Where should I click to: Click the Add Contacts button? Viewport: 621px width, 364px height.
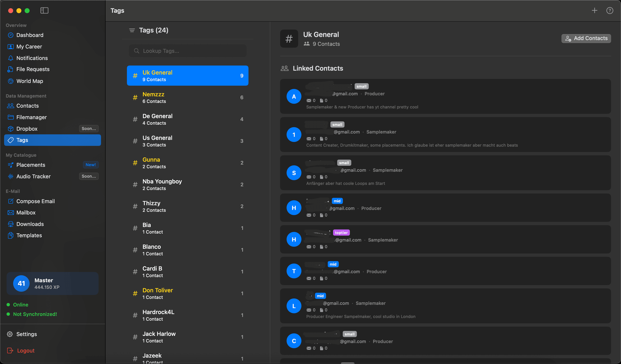pyautogui.click(x=586, y=38)
